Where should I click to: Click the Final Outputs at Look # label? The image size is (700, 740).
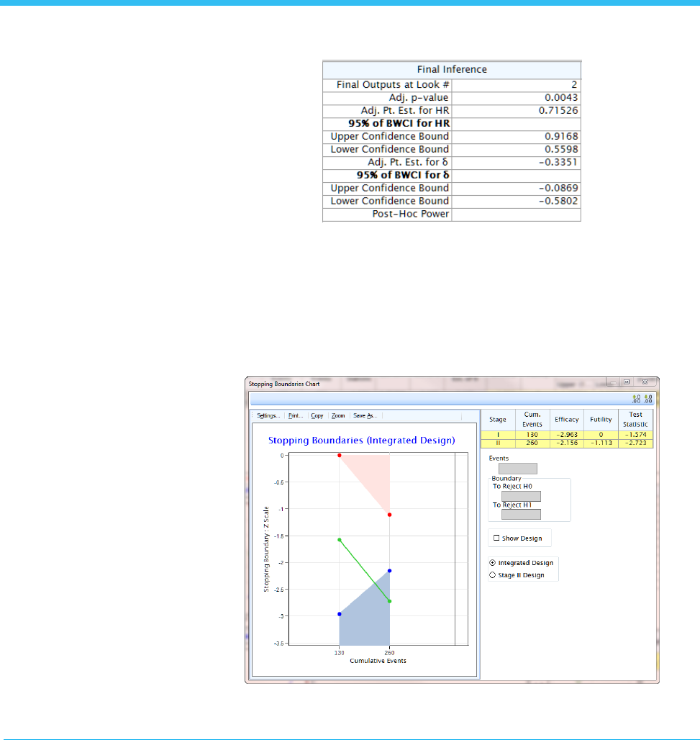coord(393,85)
